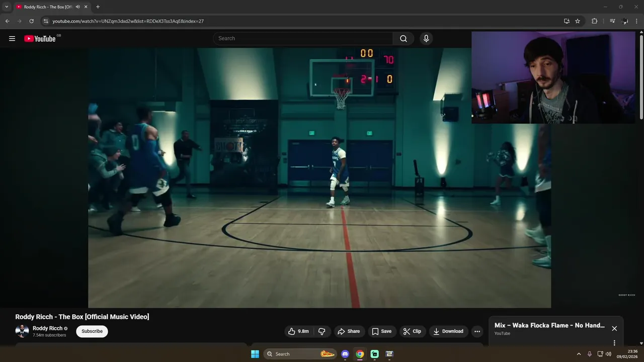
Task: Click the video player to pause
Action: (319, 177)
